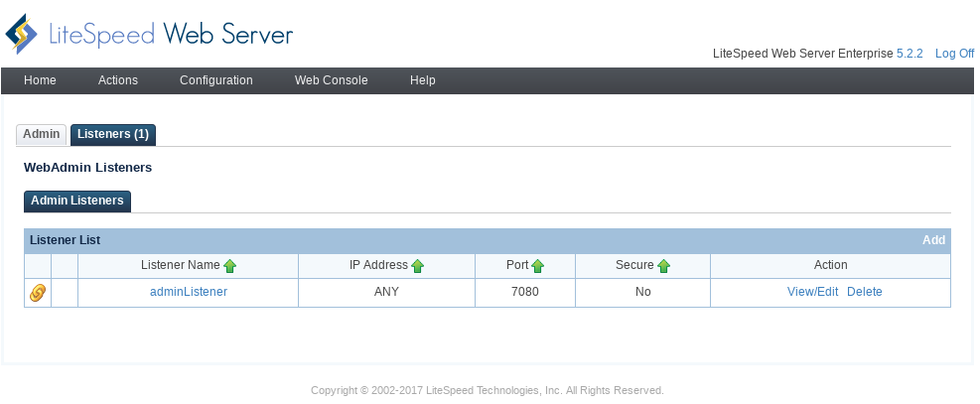Sort by Port arrow icon
The image size is (980, 404).
click(537, 266)
